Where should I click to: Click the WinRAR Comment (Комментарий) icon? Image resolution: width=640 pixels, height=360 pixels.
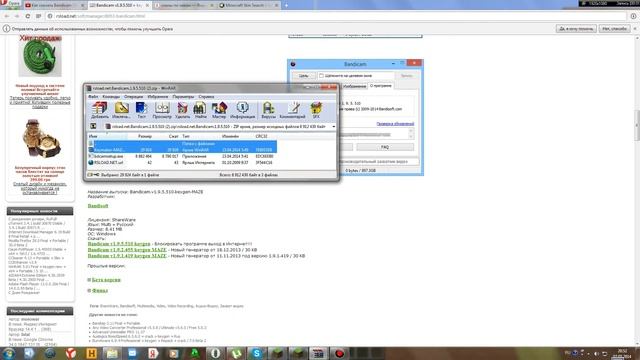point(293,110)
